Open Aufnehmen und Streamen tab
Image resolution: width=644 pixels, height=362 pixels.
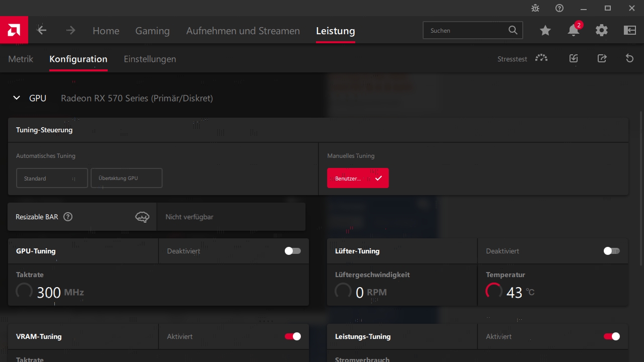[x=243, y=31]
